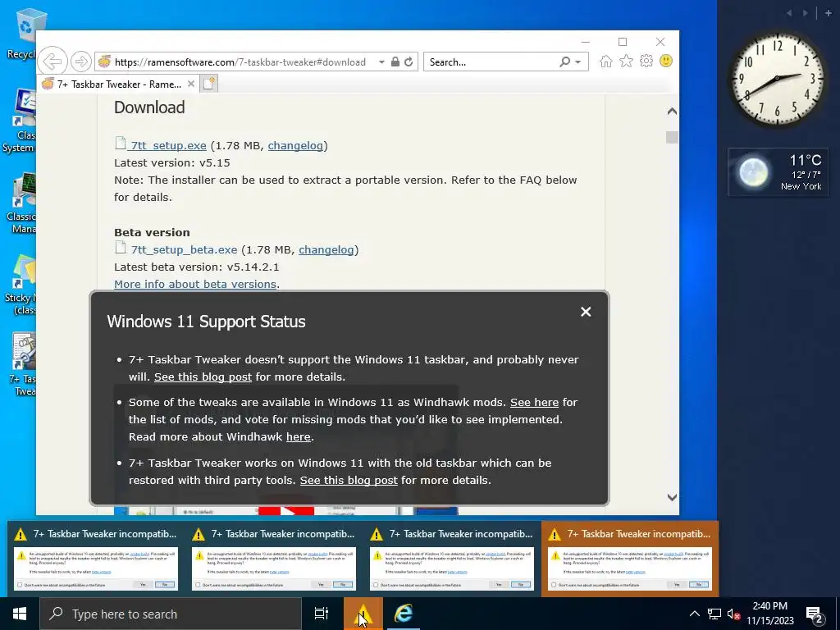The width and height of the screenshot is (840, 630).
Task: Click the analog clock gadget
Action: (778, 80)
